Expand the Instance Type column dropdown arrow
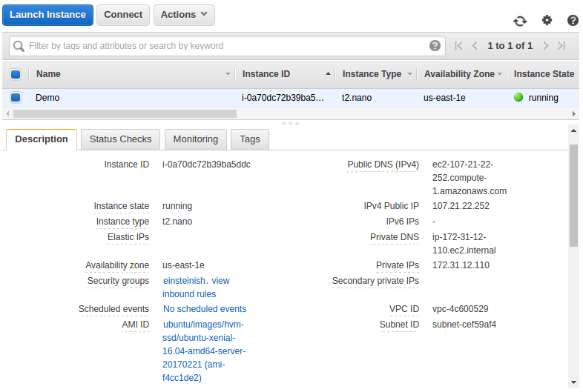 pos(409,74)
